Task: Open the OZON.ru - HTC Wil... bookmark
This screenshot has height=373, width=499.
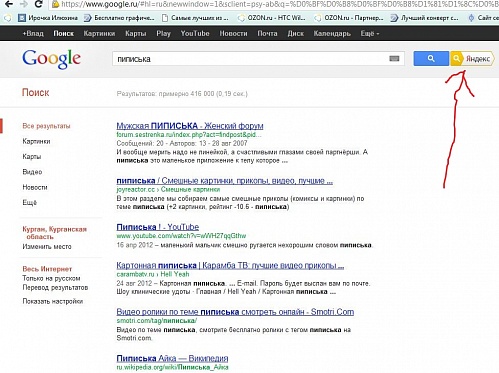Action: tap(271, 18)
